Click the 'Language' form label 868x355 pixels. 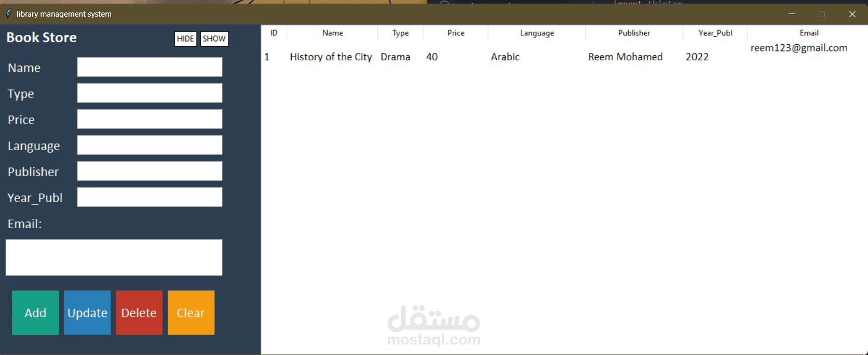pyautogui.click(x=33, y=146)
